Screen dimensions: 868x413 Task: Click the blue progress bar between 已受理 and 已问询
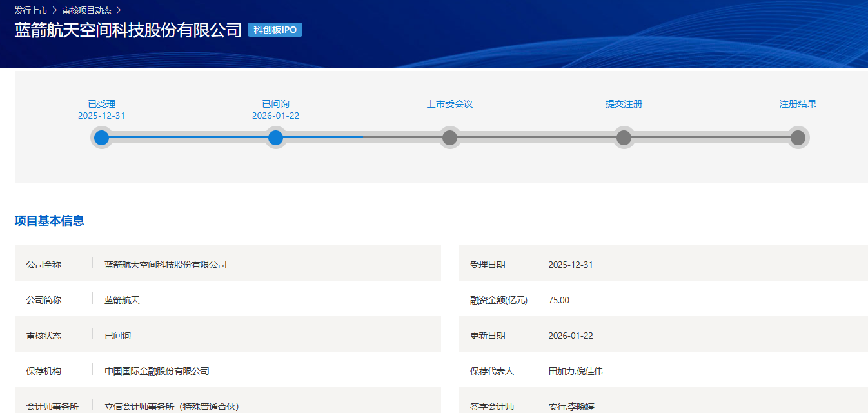pyautogui.click(x=188, y=137)
